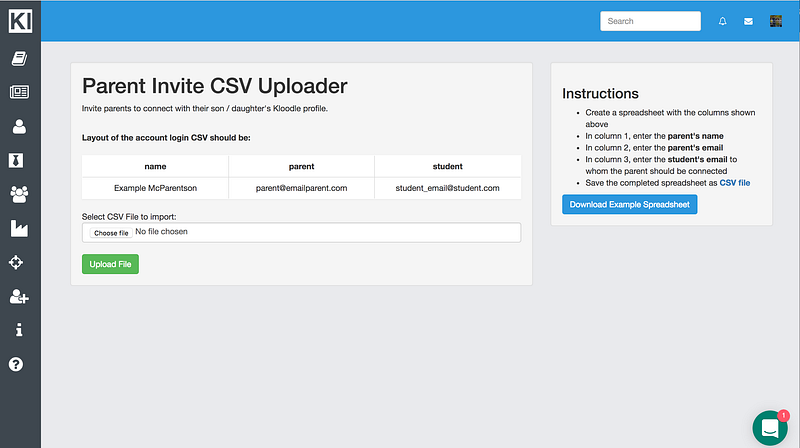Open the info icon in sidebar

pyautogui.click(x=19, y=330)
